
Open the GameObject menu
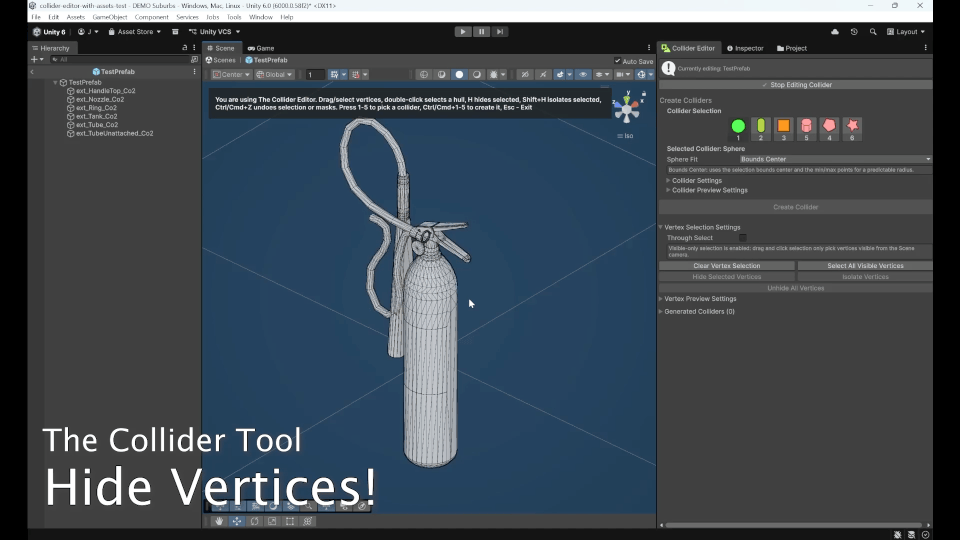[x=110, y=17]
